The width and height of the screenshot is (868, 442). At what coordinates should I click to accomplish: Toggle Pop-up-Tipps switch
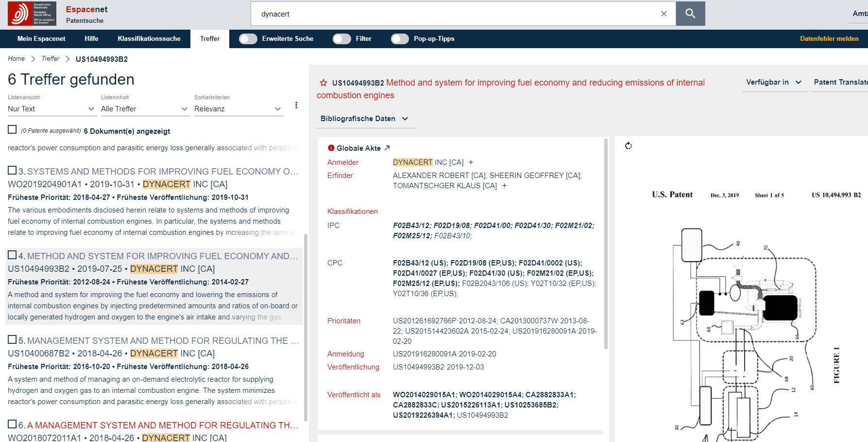(x=400, y=39)
